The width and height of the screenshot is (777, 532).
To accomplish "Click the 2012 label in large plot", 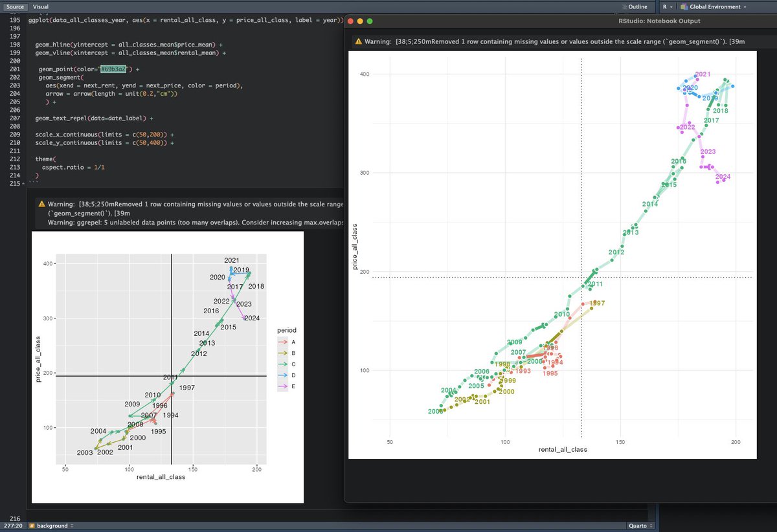I will click(x=616, y=252).
